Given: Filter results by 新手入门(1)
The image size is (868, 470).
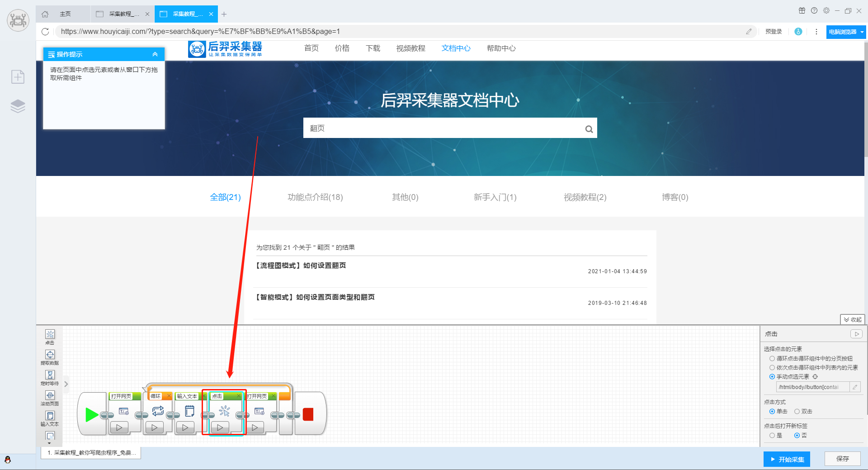Looking at the screenshot, I should [x=495, y=197].
